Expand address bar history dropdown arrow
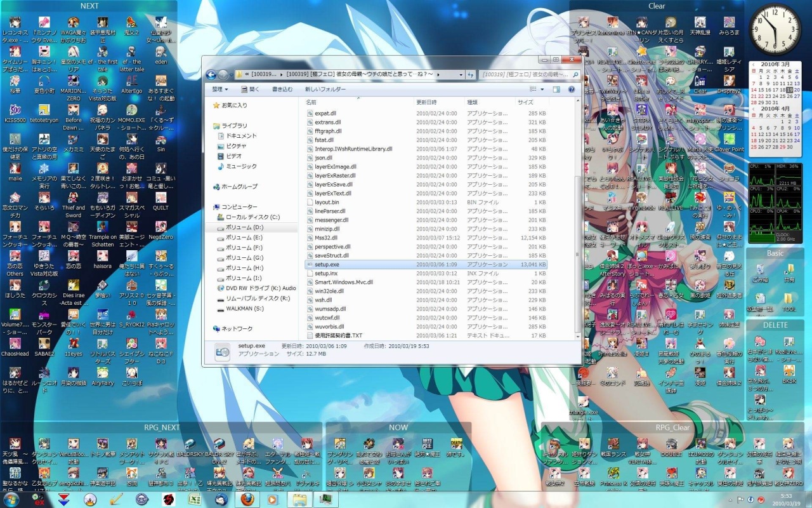Viewport: 812px width, 508px height. click(461, 74)
